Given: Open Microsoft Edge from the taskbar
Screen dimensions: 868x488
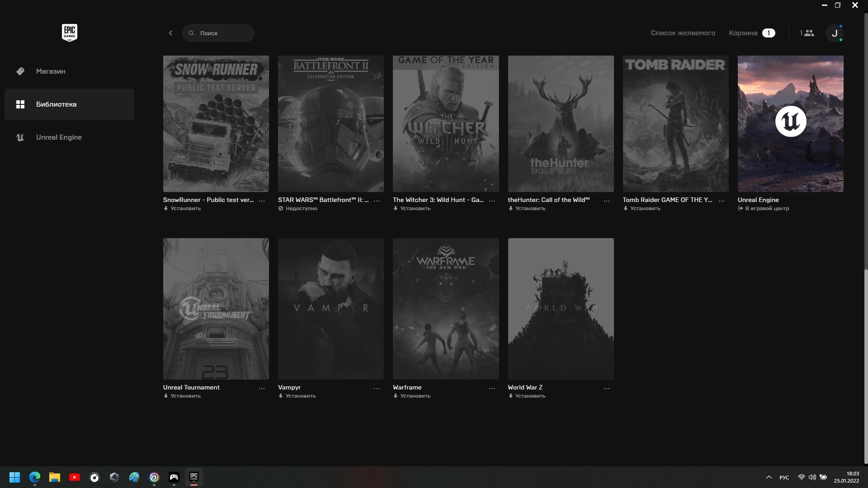Looking at the screenshot, I should click(35, 477).
